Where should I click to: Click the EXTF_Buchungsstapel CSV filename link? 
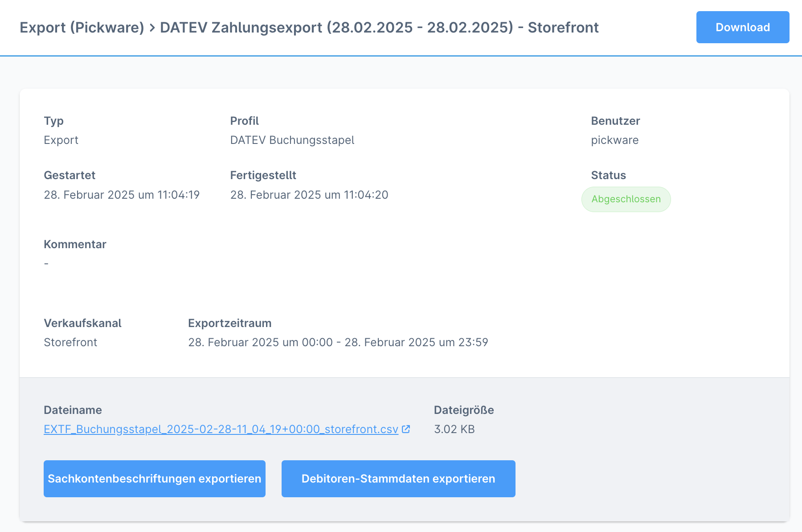point(220,429)
